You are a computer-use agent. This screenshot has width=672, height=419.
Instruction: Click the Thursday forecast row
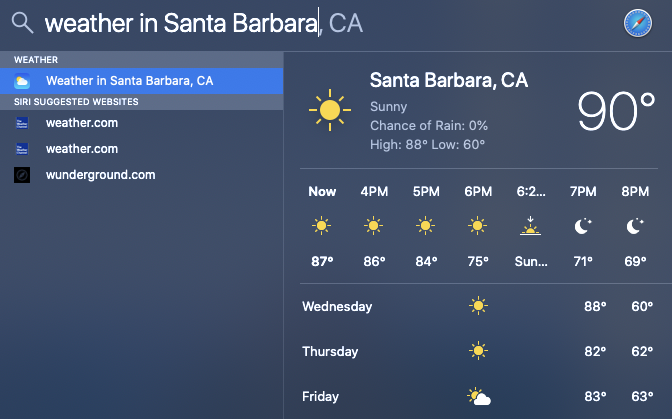point(478,351)
